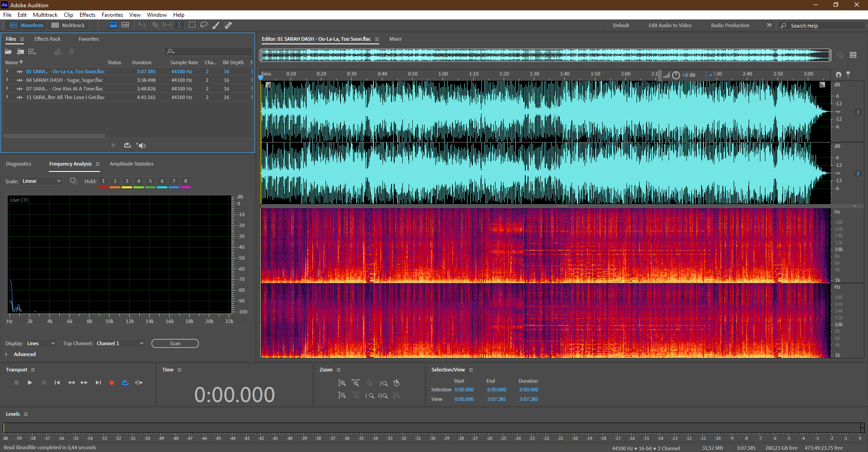Viewport: 868px width, 452px height.
Task: Select the Marquee Selection tool
Action: [192, 25]
